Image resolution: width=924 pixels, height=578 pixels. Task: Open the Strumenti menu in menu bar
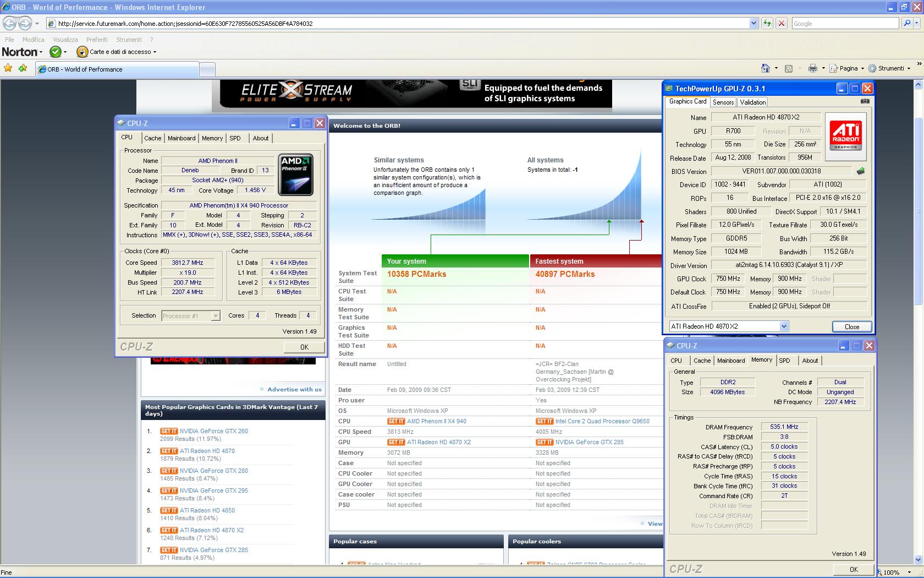point(129,40)
